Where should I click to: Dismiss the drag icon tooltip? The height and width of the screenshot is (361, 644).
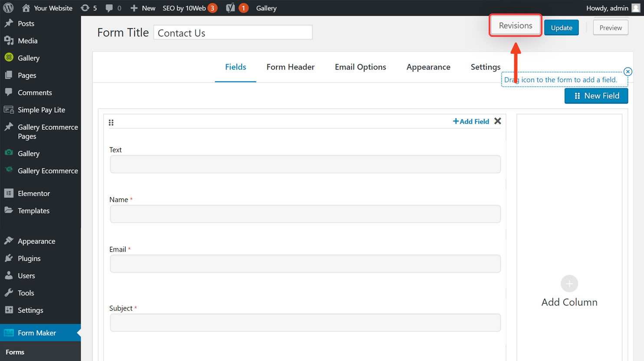click(628, 72)
